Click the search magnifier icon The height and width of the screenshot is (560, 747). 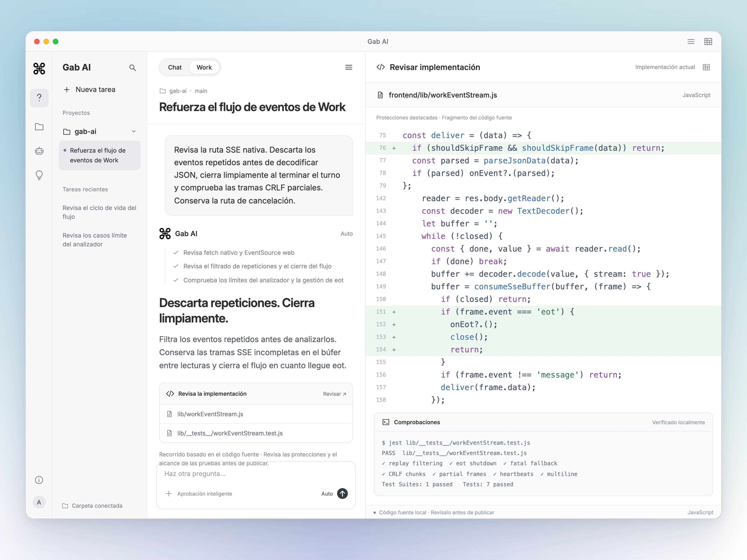point(133,68)
